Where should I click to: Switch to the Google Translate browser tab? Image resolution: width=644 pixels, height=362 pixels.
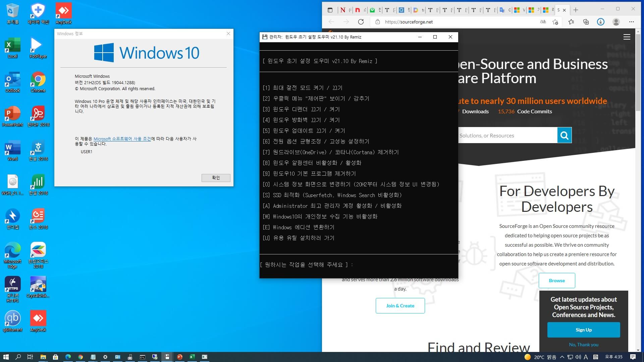(504, 10)
